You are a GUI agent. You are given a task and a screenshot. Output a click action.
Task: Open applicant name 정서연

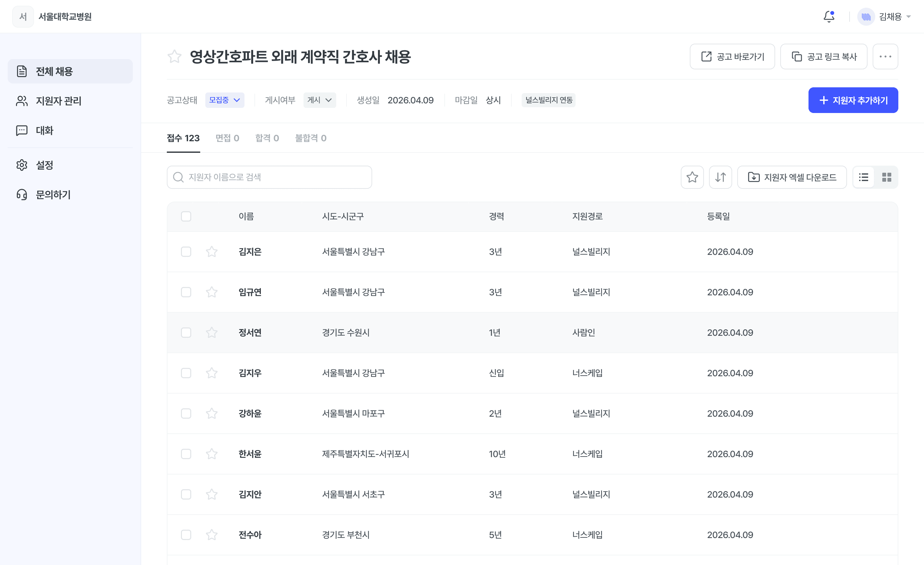pos(250,333)
